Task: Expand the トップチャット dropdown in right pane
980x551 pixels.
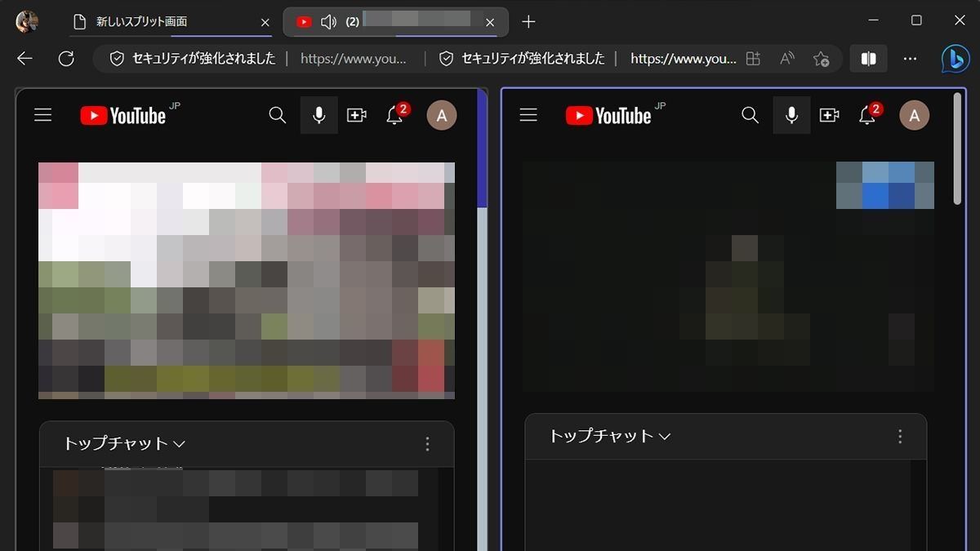Action: click(609, 437)
